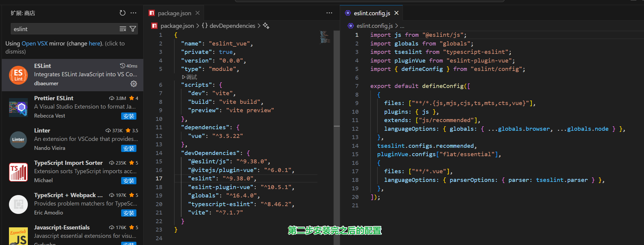Open the Open VSX link
Image resolution: width=644 pixels, height=245 pixels.
point(34,43)
